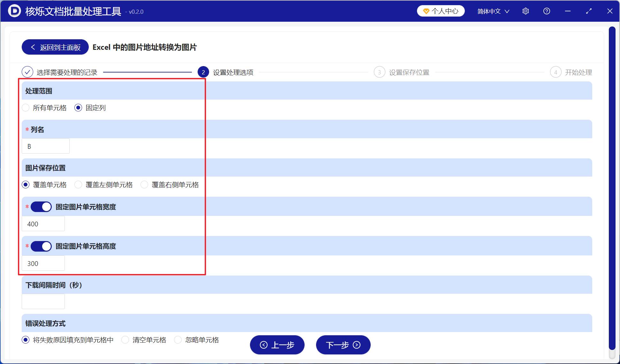Select 忽略单元格 radio option
The height and width of the screenshot is (364, 620).
[x=197, y=340]
